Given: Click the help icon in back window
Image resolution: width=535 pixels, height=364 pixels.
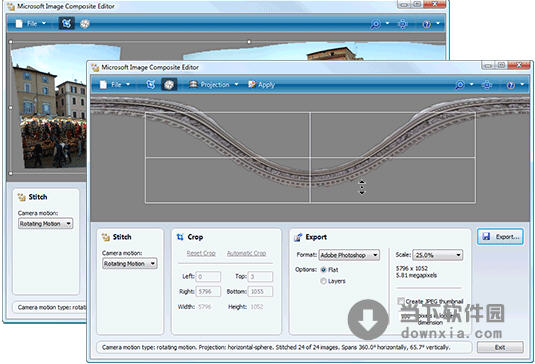Looking at the screenshot, I should click(426, 24).
